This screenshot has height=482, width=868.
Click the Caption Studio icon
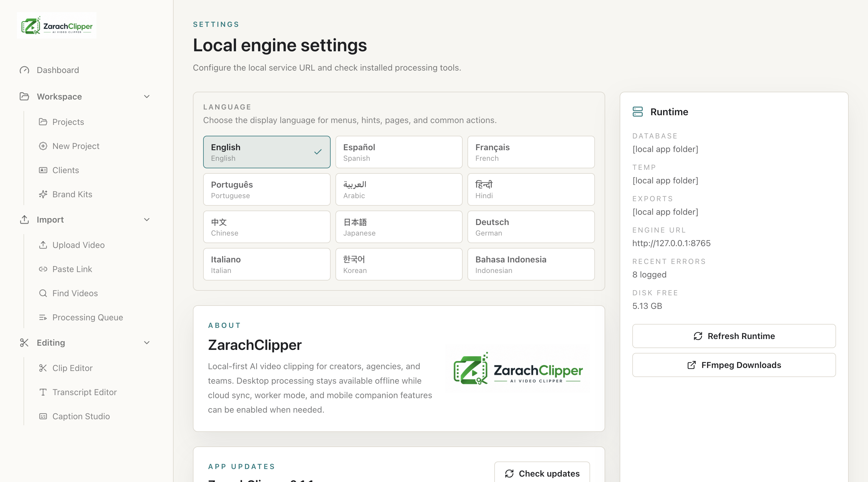click(x=43, y=416)
